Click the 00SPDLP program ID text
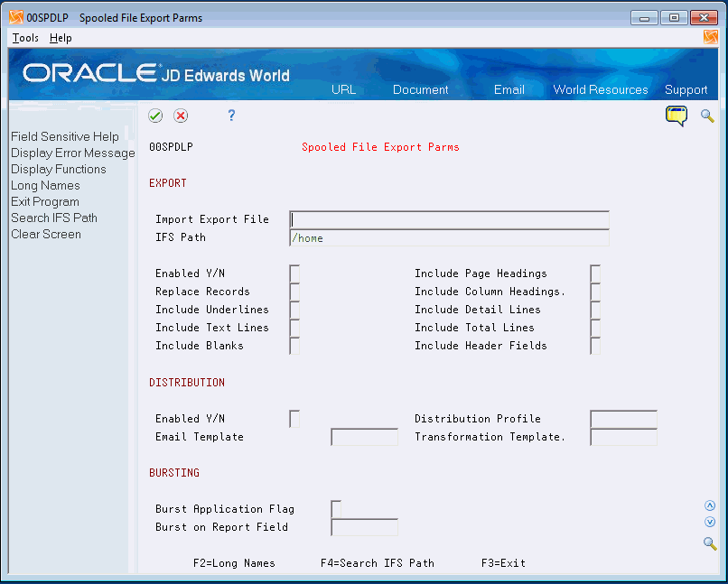The width and height of the screenshot is (728, 584). [x=171, y=147]
